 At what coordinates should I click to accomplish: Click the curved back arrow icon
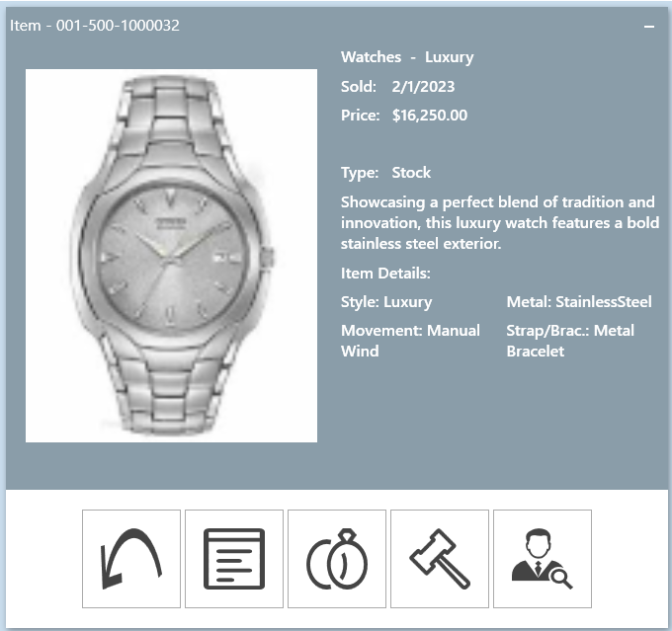point(131,559)
